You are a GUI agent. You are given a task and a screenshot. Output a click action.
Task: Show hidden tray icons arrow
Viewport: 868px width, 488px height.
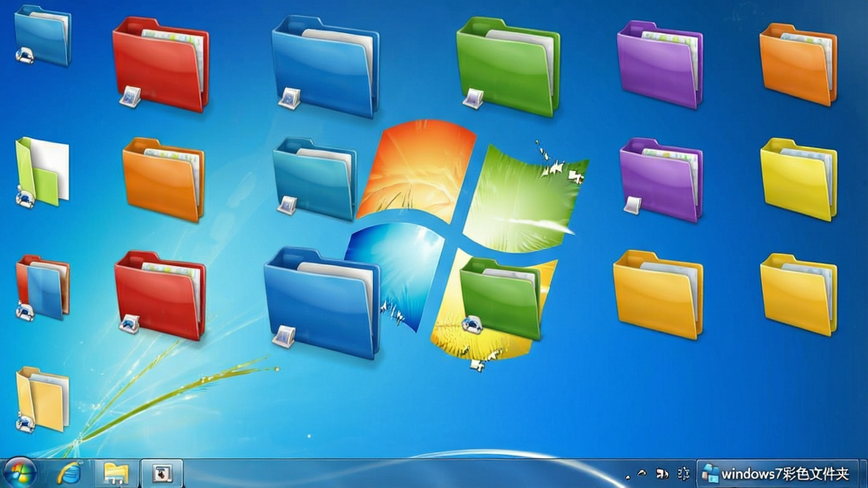(628, 476)
